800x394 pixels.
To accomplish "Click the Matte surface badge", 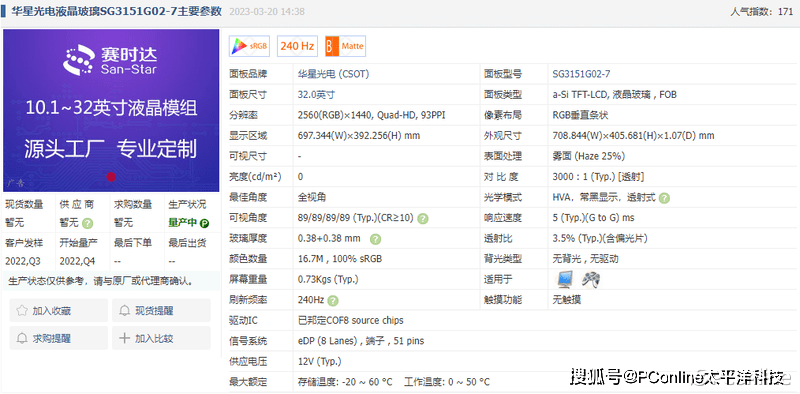I will tap(345, 46).
